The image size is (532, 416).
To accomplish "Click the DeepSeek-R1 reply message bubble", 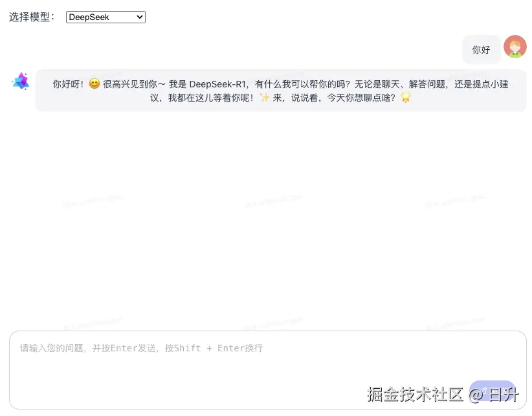I will tap(281, 91).
